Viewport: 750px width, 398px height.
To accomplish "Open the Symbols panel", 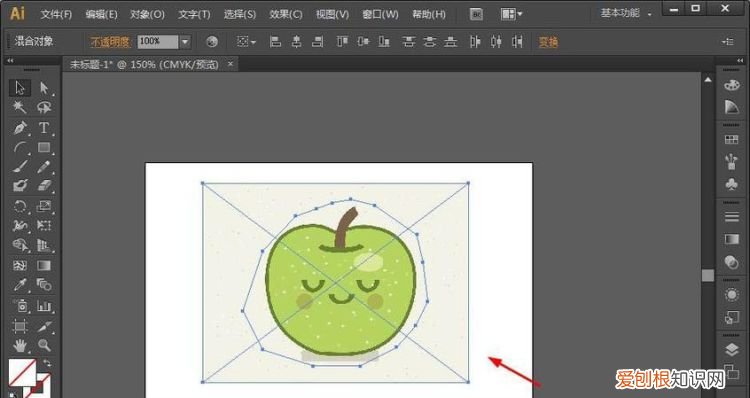I will click(731, 184).
